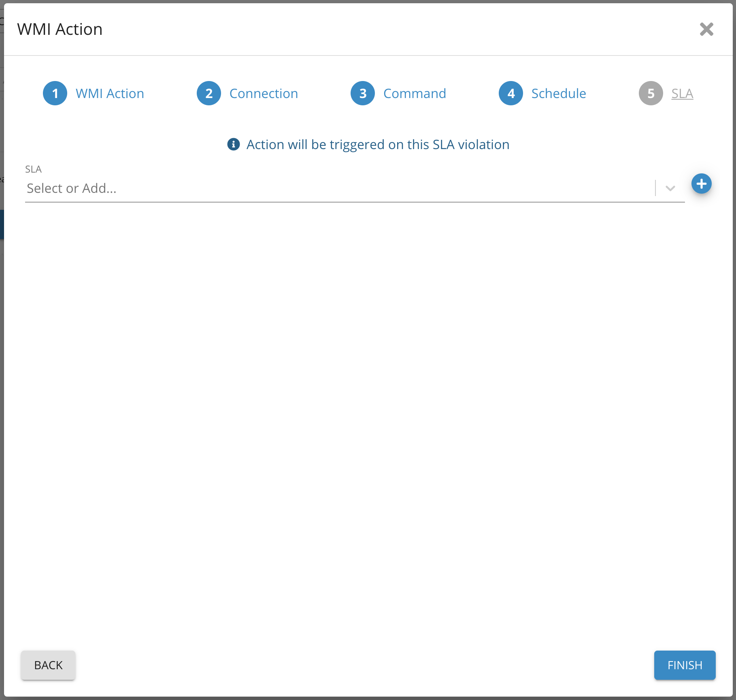This screenshot has height=700, width=736.
Task: Click the 'WMI Action' dialog title
Action: pos(60,29)
